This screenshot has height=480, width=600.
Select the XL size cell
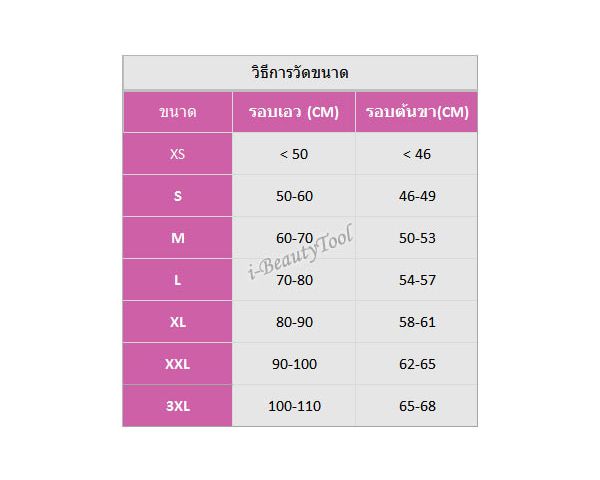[178, 322]
